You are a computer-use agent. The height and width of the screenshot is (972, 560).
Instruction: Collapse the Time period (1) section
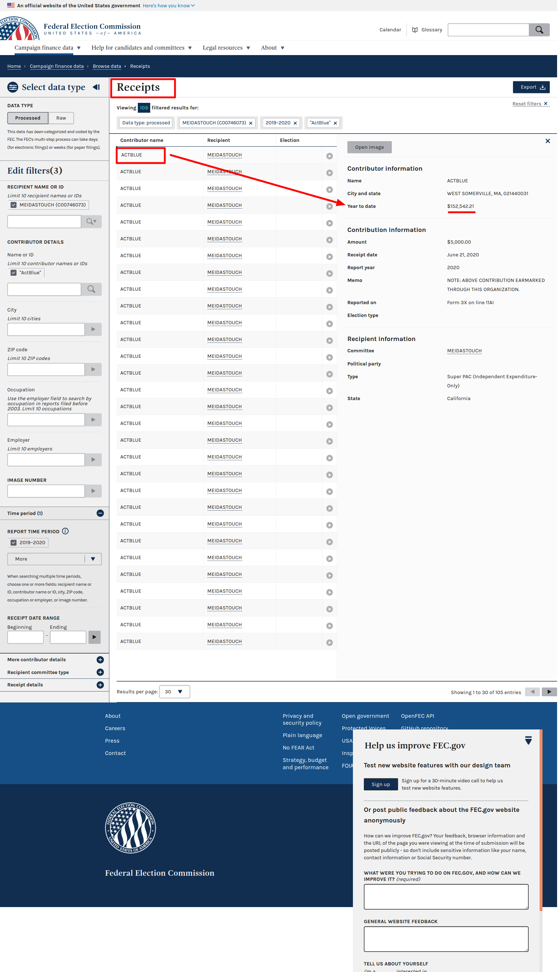tap(100, 513)
